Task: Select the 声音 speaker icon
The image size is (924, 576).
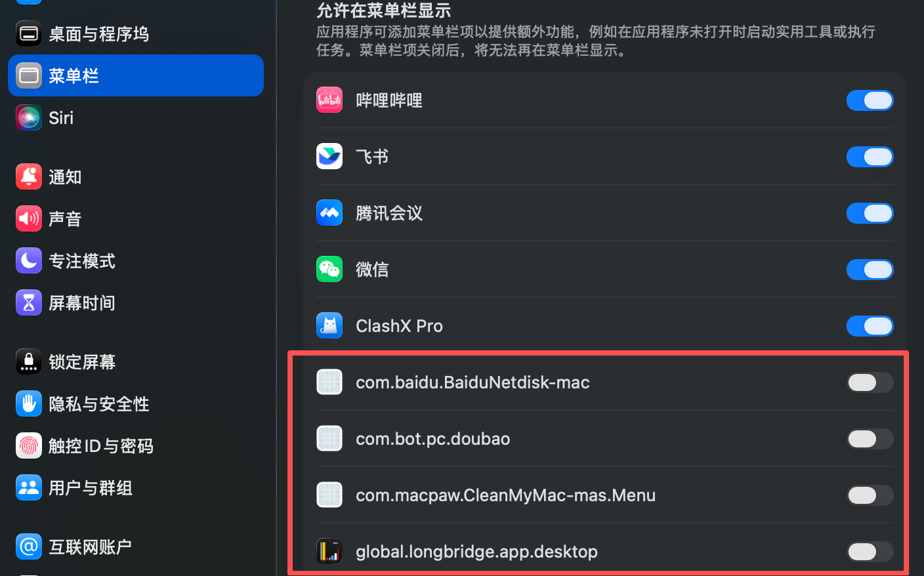Action: click(x=29, y=219)
